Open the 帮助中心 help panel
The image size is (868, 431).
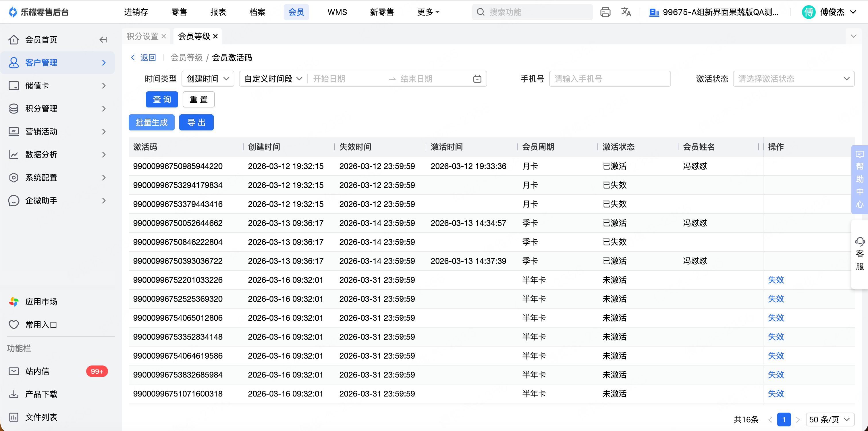tap(860, 179)
